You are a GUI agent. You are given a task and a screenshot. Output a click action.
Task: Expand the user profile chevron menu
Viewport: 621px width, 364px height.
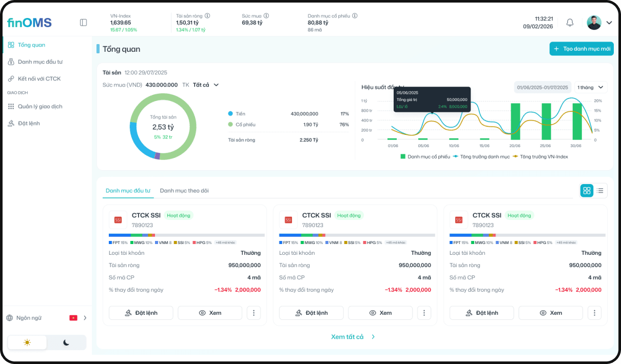pos(610,23)
